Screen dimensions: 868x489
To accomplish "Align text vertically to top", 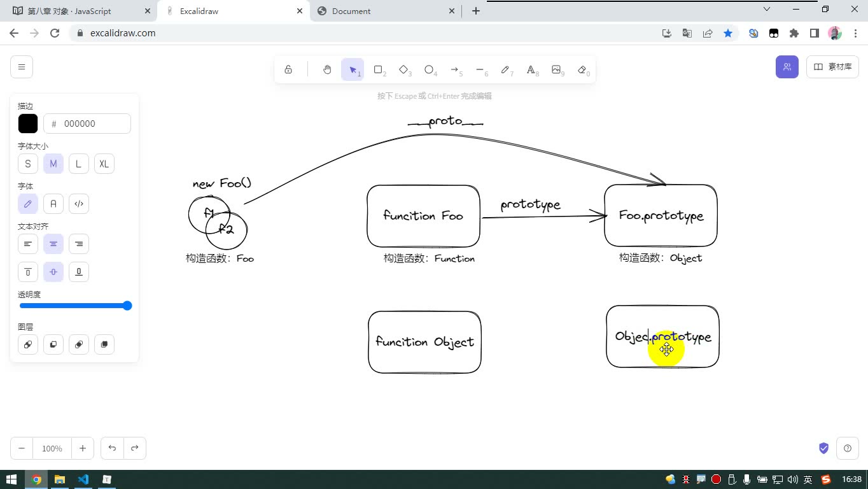I will tap(28, 272).
